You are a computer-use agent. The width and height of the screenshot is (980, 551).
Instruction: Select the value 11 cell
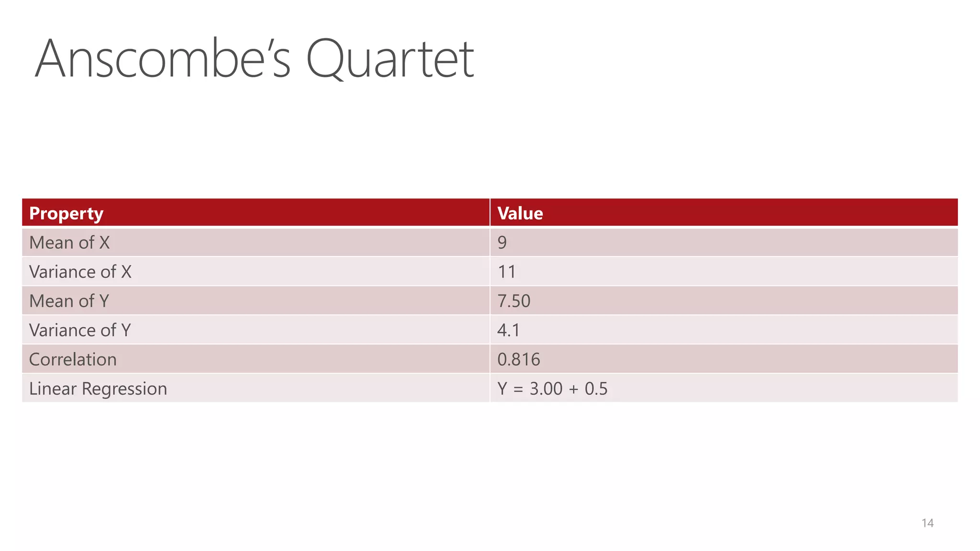click(724, 272)
